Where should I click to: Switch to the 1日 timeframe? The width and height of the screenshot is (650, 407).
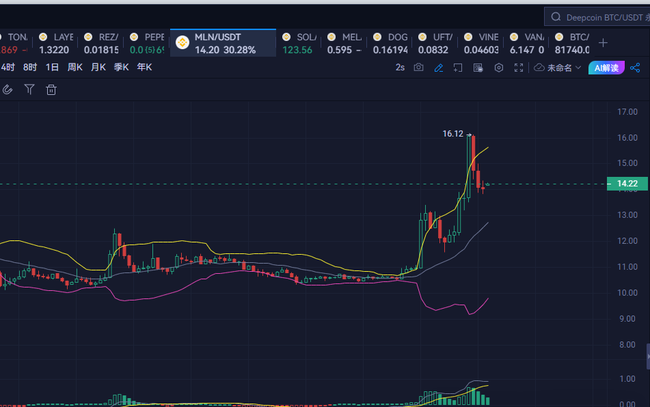coord(52,67)
